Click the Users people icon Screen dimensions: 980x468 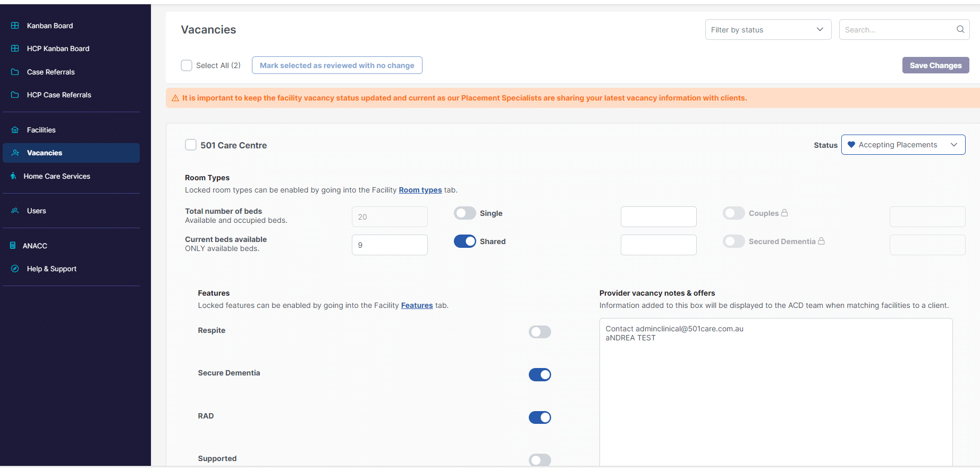(15, 211)
